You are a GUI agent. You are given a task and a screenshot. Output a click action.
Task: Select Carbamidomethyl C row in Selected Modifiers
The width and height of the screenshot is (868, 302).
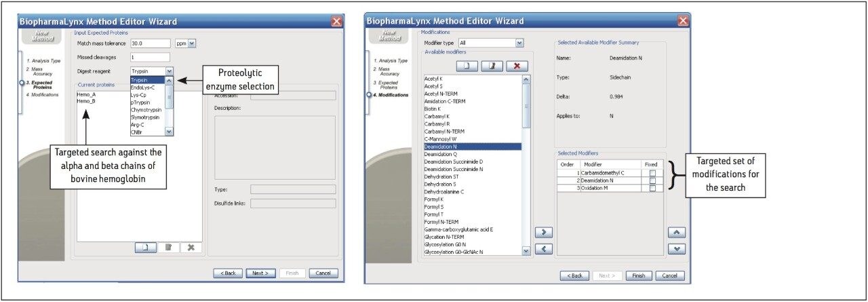(610, 173)
